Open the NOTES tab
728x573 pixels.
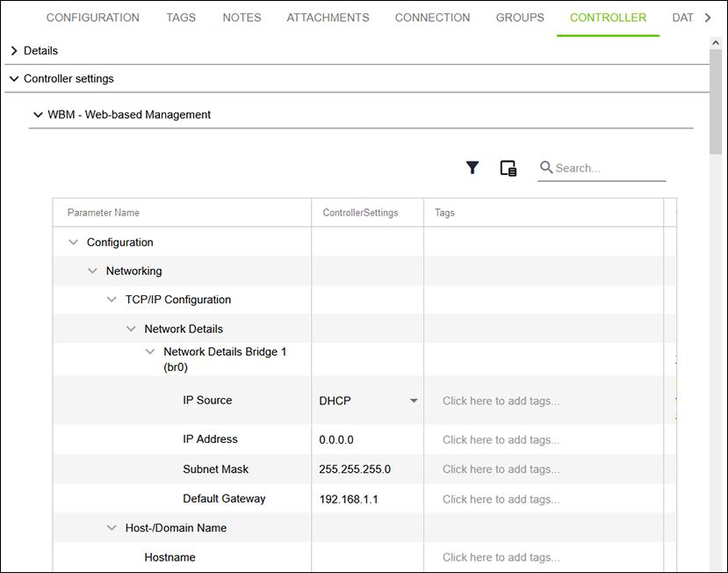click(241, 18)
